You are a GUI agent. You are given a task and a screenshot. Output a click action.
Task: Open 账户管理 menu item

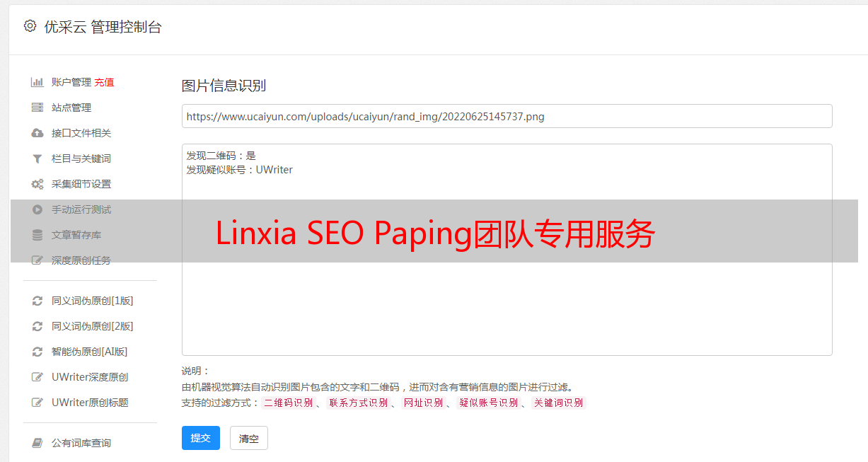tap(71, 82)
